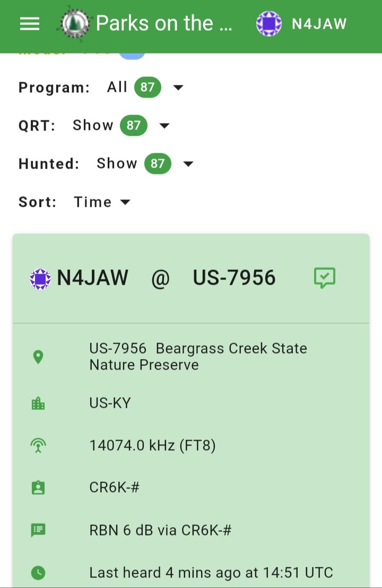Click the clock icon beside Last heard
The width and height of the screenshot is (382, 588).
click(x=38, y=573)
